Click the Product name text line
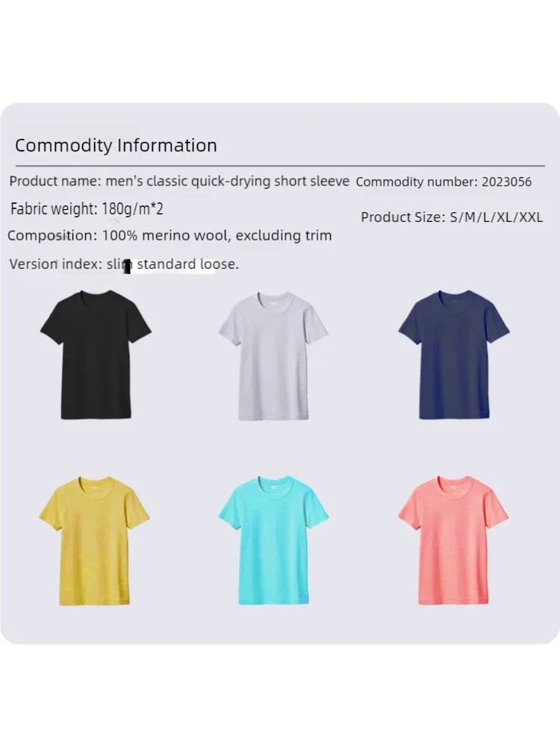 pyautogui.click(x=179, y=181)
